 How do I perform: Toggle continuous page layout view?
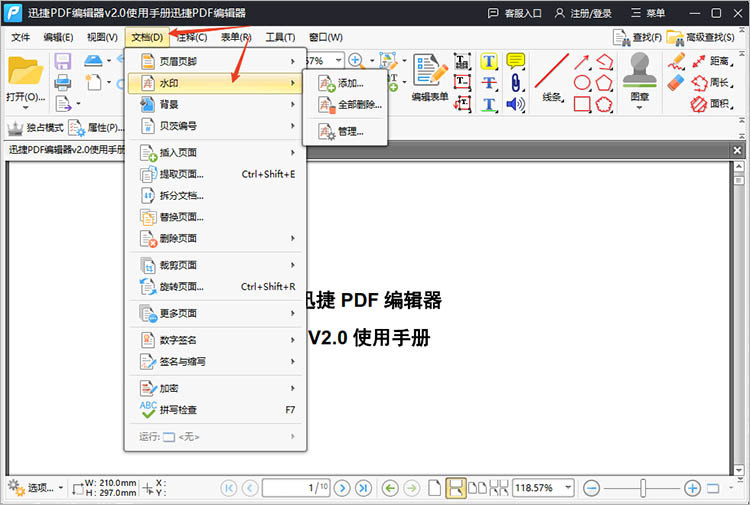point(455,488)
